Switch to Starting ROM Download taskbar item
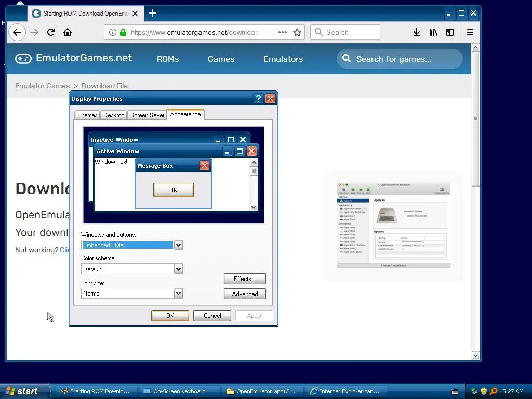This screenshot has width=532, height=399. point(96,391)
